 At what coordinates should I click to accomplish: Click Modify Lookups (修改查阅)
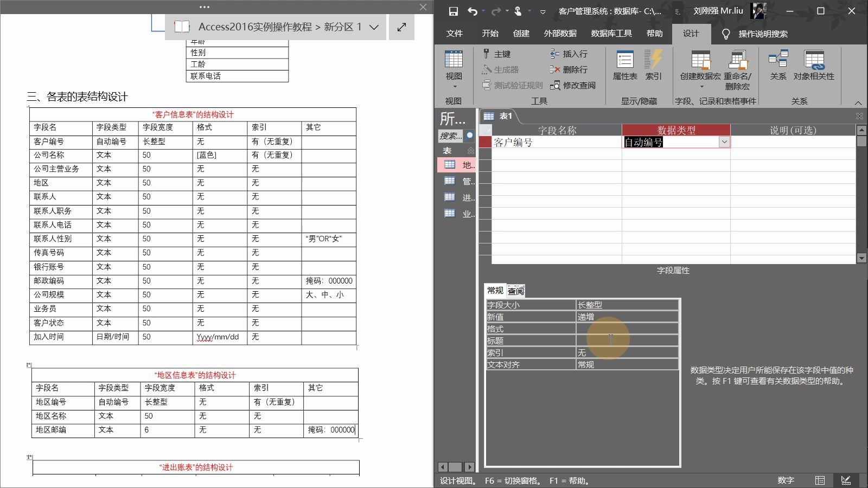pyautogui.click(x=572, y=85)
